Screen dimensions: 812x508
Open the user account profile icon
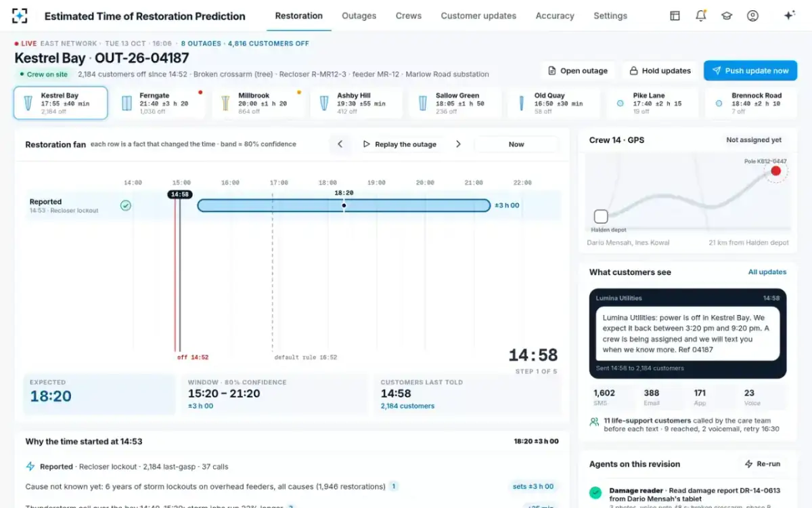752,16
